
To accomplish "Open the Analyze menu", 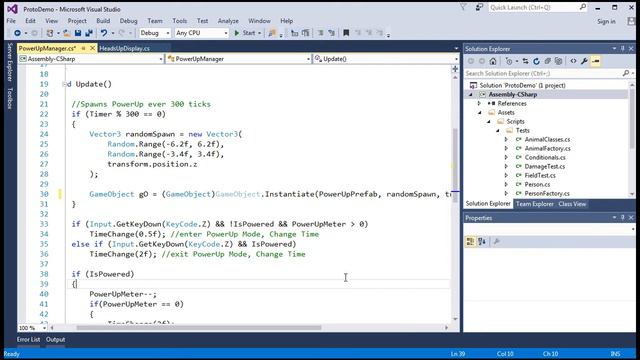I will pos(228,21).
